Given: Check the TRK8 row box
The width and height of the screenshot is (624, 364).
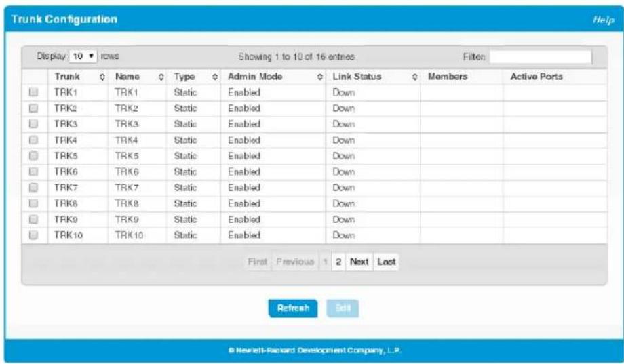Looking at the screenshot, I should click(x=33, y=203).
